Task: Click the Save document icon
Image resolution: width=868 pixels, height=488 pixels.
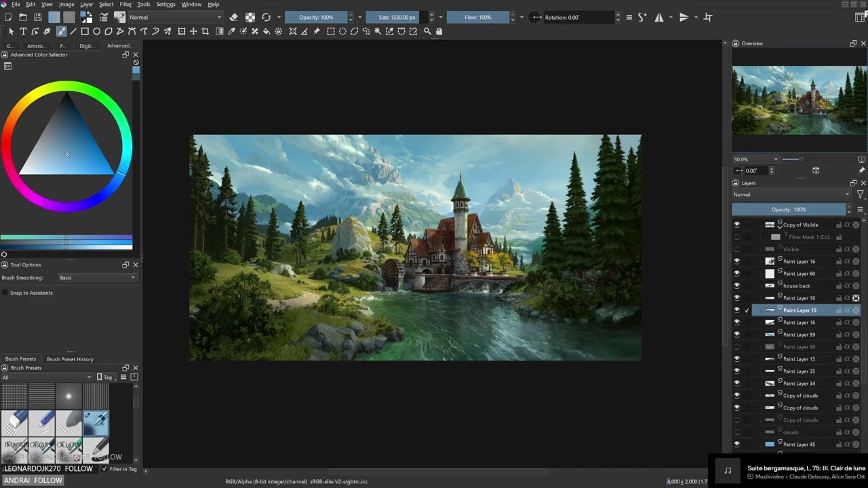Action: [37, 17]
